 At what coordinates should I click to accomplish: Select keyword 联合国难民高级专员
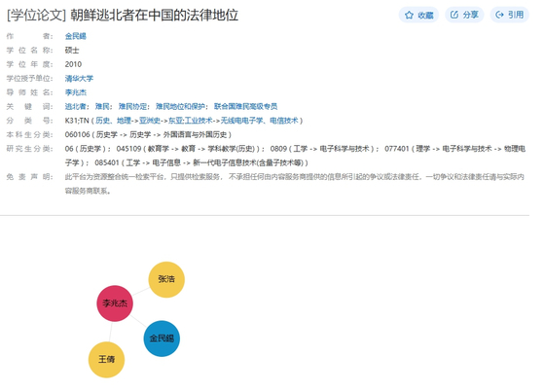245,106
